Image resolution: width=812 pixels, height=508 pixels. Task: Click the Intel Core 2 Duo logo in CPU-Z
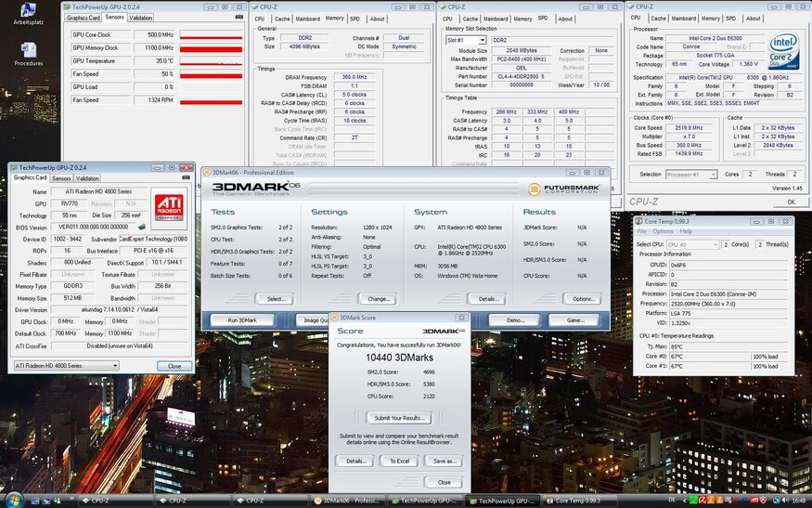click(783, 51)
